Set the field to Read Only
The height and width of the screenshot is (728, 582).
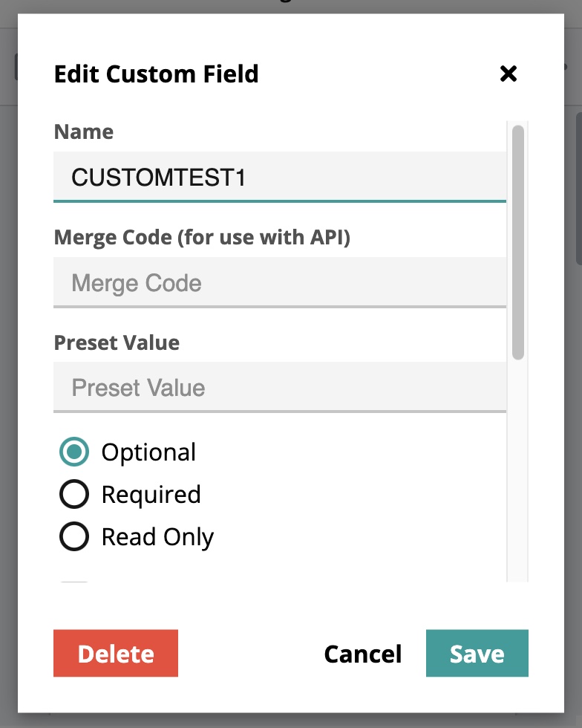73,536
